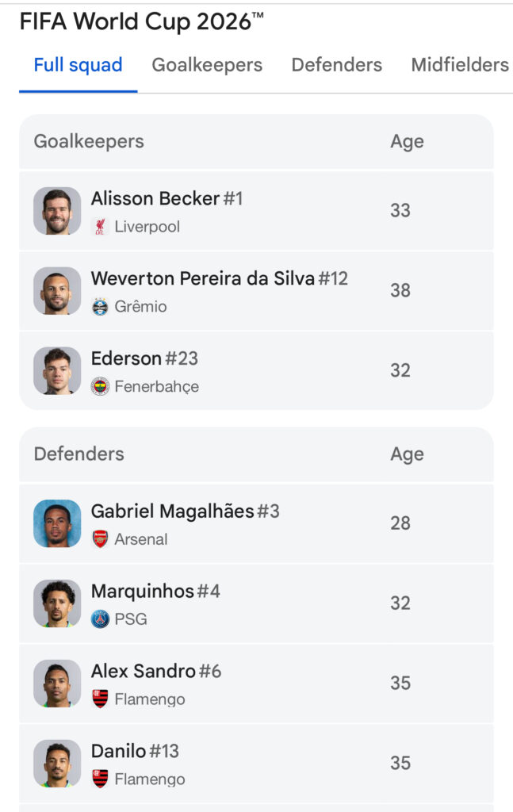This screenshot has height=812, width=513.
Task: Open Ederson's player photo
Action: point(57,370)
